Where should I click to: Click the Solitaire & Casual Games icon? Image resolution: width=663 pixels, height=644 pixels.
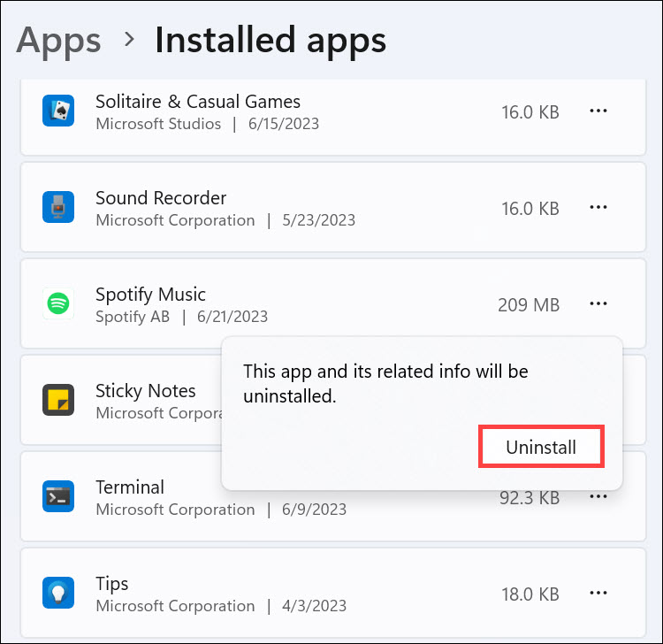pos(58,111)
